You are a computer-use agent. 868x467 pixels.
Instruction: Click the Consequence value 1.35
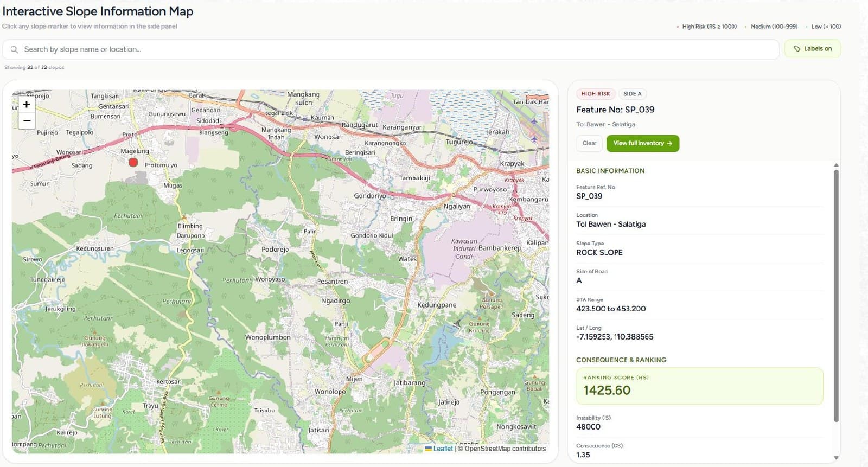point(583,455)
